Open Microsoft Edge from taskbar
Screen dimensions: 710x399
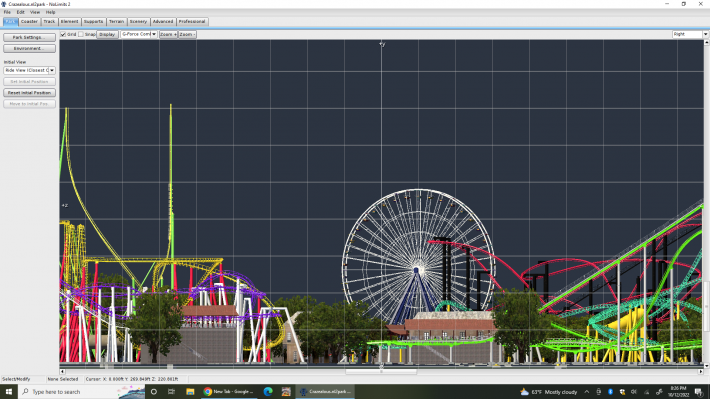tap(268, 392)
